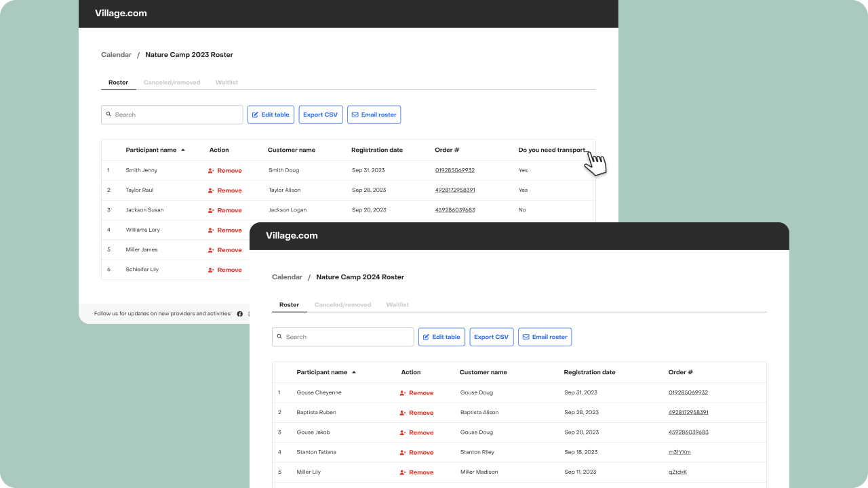Click Order # header in 2024 roster

681,372
